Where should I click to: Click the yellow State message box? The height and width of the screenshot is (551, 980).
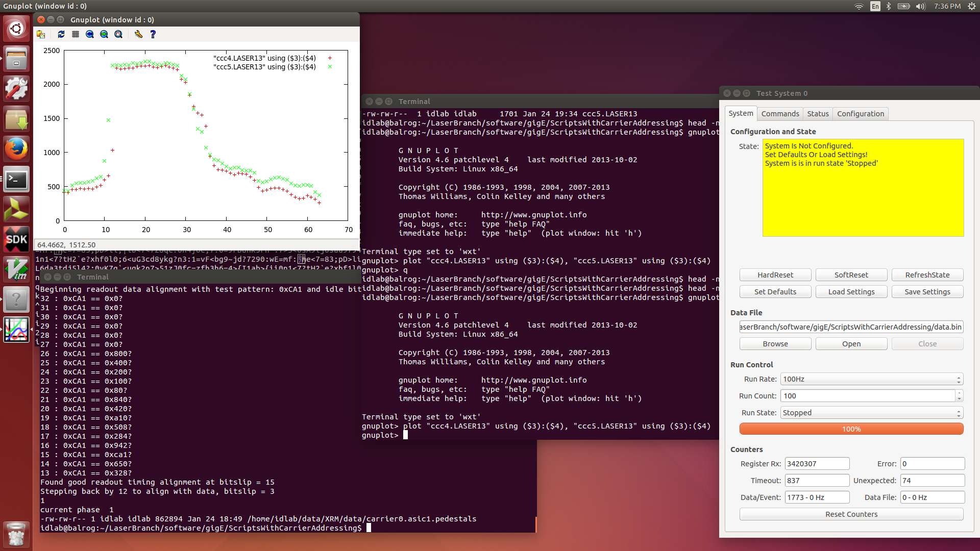tap(863, 188)
